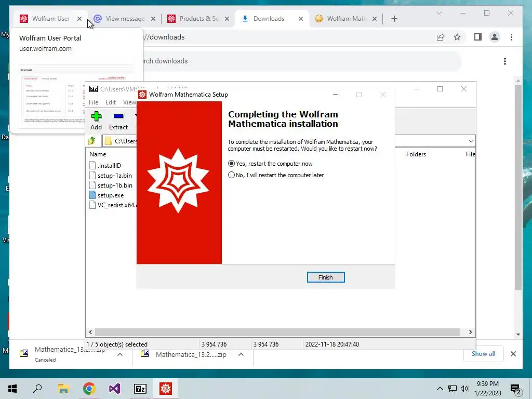
Task: Close the Downloads tab
Action: coord(301,19)
